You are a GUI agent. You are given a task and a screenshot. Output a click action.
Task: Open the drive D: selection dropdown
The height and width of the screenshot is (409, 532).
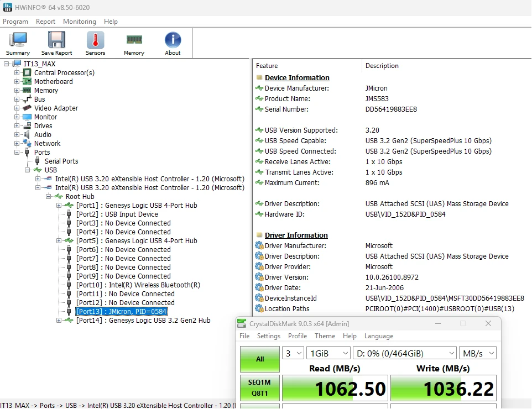click(405, 353)
